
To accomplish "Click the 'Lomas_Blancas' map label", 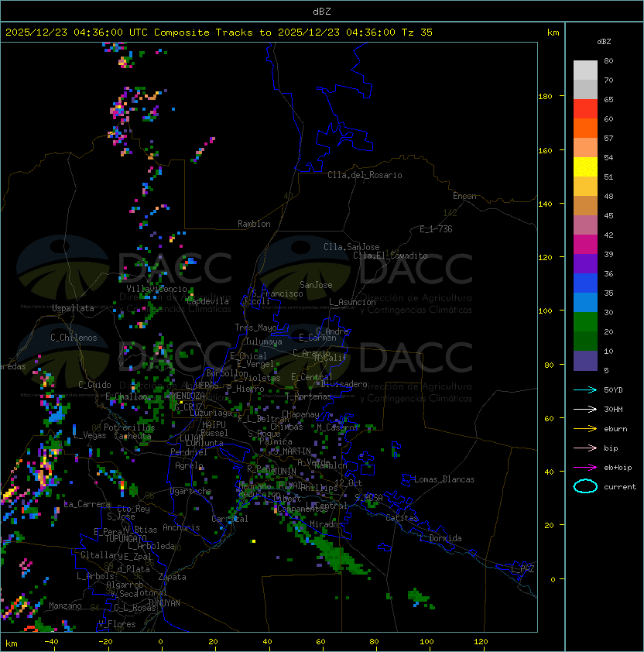I will coord(444,479).
